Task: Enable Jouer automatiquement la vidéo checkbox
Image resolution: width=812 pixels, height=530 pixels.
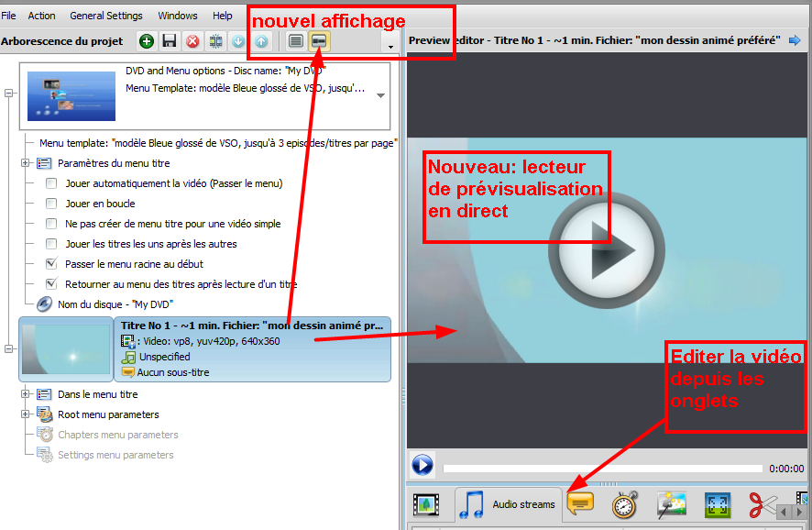Action: coord(51,183)
